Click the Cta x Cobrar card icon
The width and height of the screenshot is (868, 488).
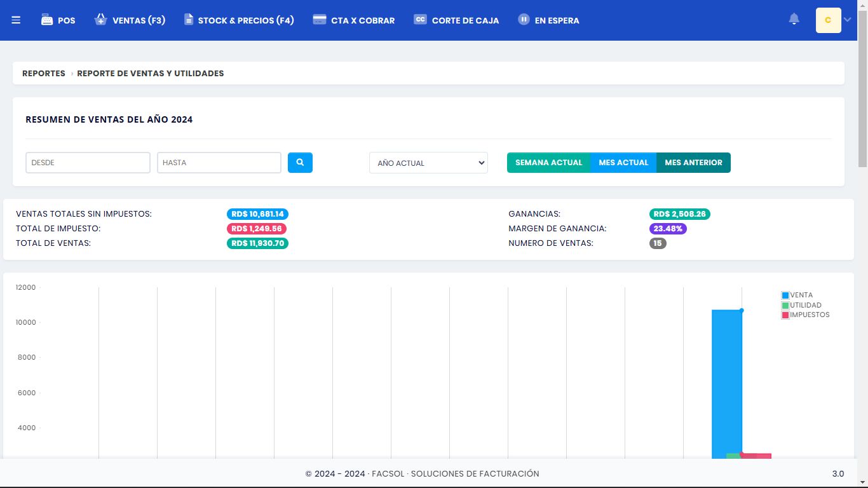point(320,20)
